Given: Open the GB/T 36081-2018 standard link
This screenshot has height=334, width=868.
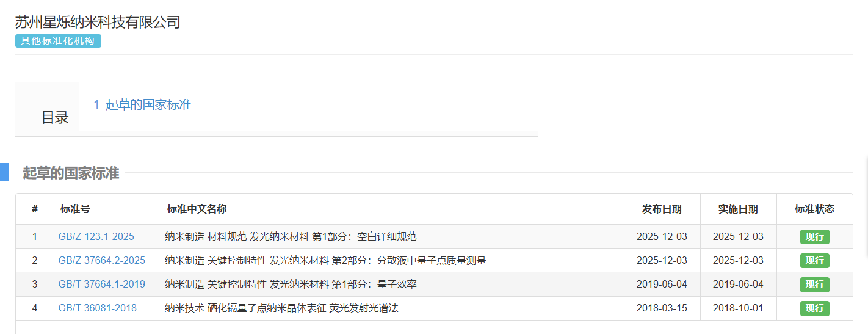Looking at the screenshot, I should (x=97, y=308).
